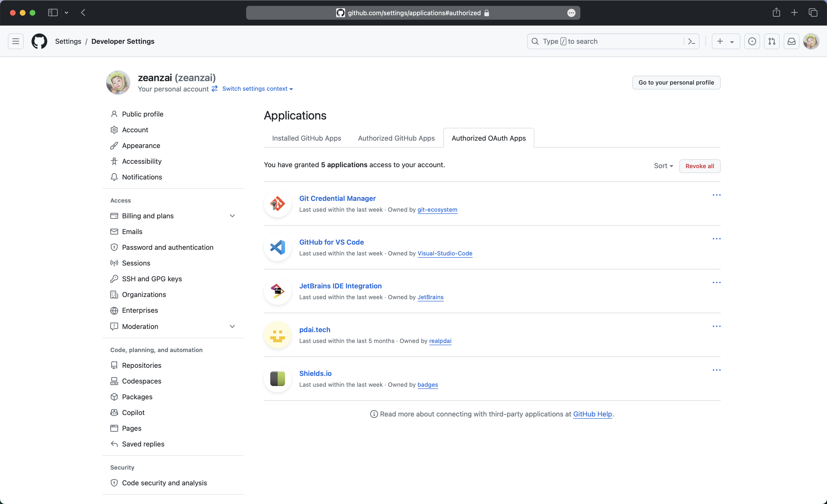Screen dimensions: 827x504
Task: Open the Pull requests icon in header
Action: [772, 41]
